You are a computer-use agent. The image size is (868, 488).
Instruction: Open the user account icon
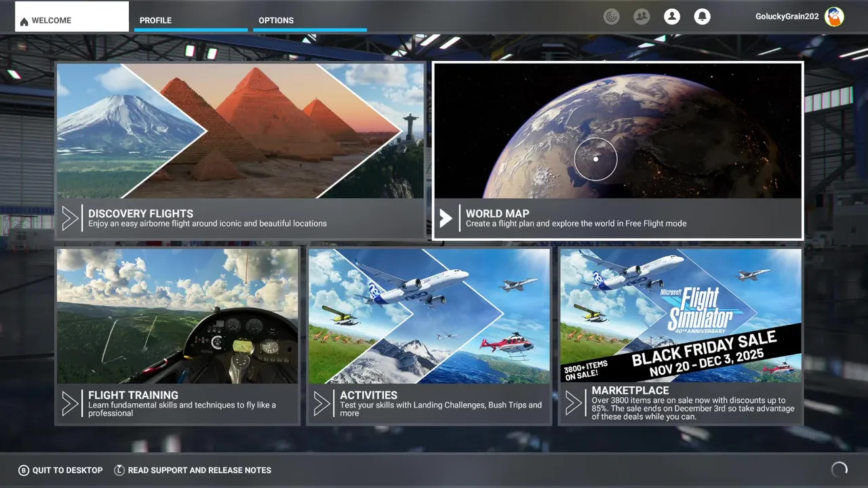point(672,17)
